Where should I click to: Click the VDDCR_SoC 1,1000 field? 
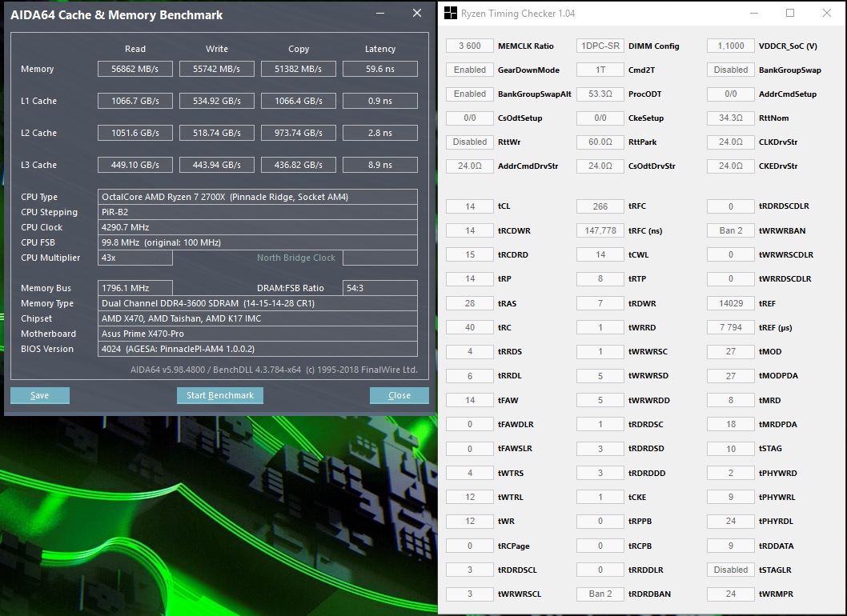730,46
